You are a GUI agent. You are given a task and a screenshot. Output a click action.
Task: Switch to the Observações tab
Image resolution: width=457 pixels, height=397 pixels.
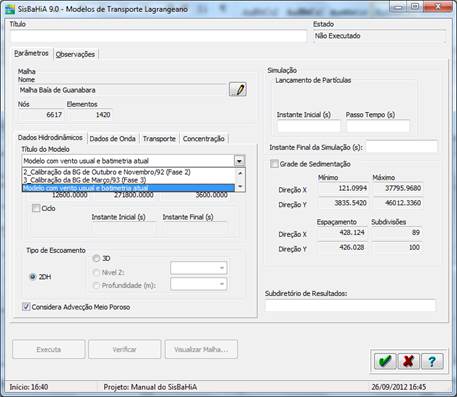point(75,54)
